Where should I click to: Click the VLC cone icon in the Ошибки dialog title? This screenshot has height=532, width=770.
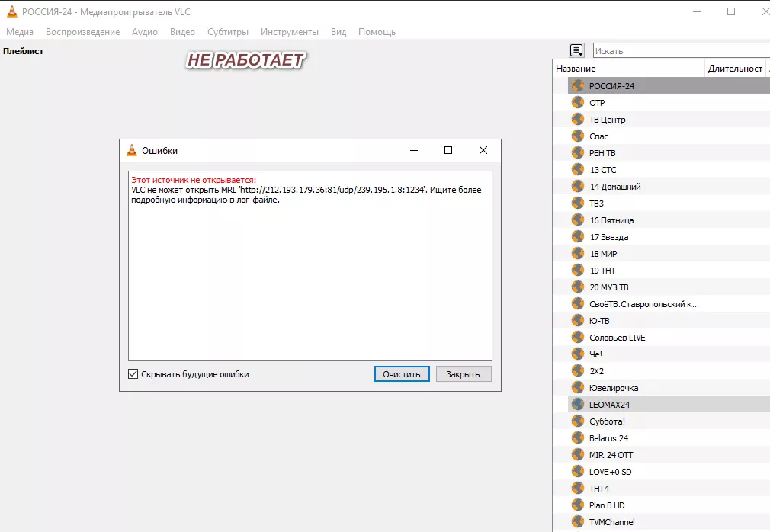[x=132, y=151]
